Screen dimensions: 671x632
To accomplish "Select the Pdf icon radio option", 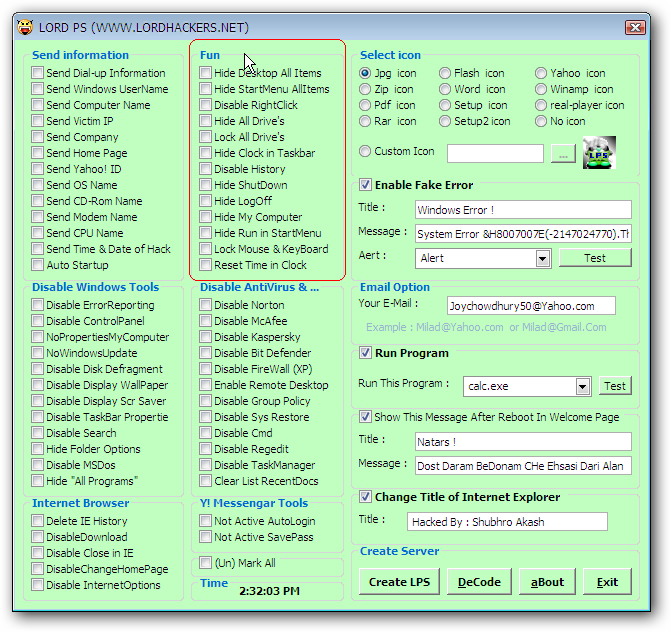I will click(366, 105).
